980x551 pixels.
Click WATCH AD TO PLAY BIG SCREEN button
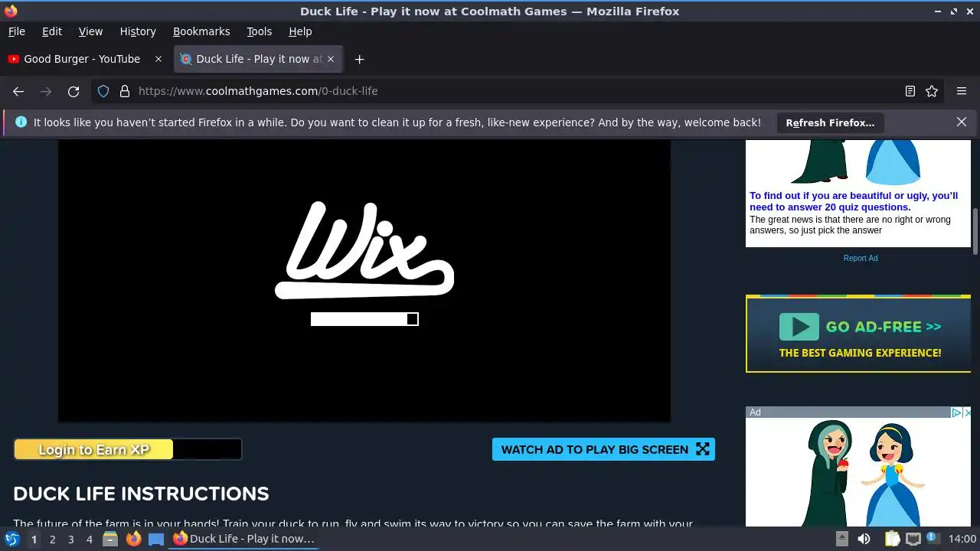point(603,449)
